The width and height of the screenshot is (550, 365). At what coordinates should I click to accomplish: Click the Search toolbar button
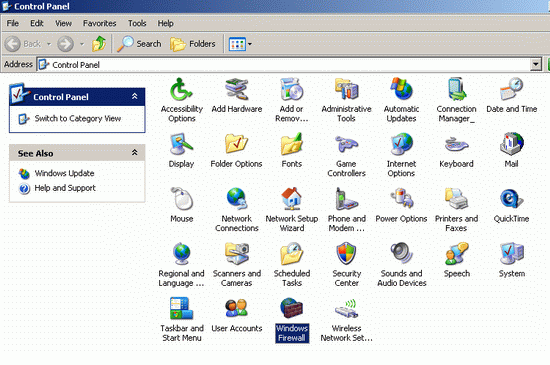(140, 44)
